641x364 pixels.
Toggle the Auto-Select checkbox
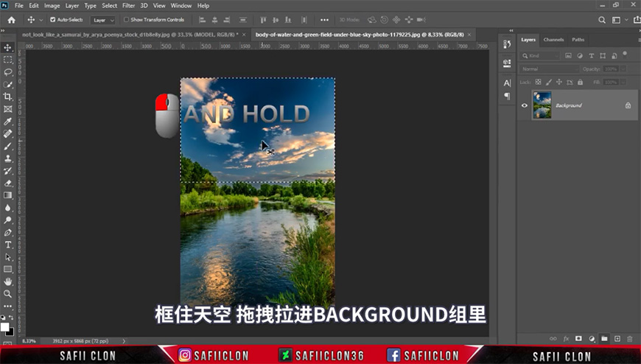click(53, 20)
